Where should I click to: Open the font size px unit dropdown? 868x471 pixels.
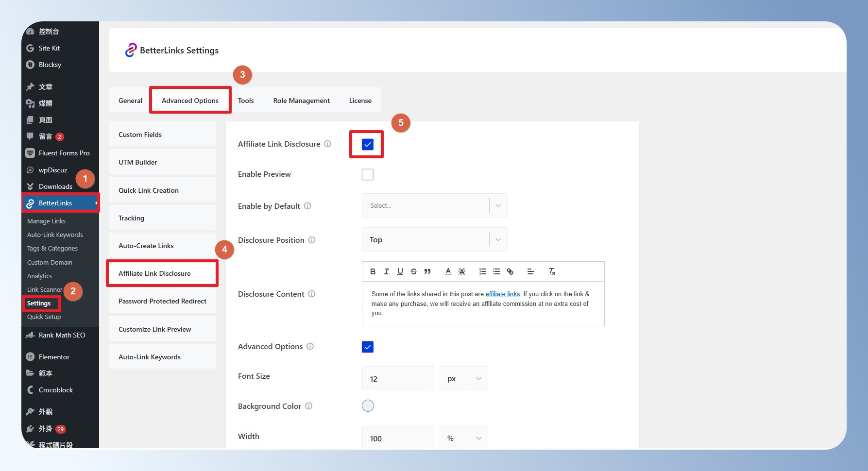[x=463, y=379]
